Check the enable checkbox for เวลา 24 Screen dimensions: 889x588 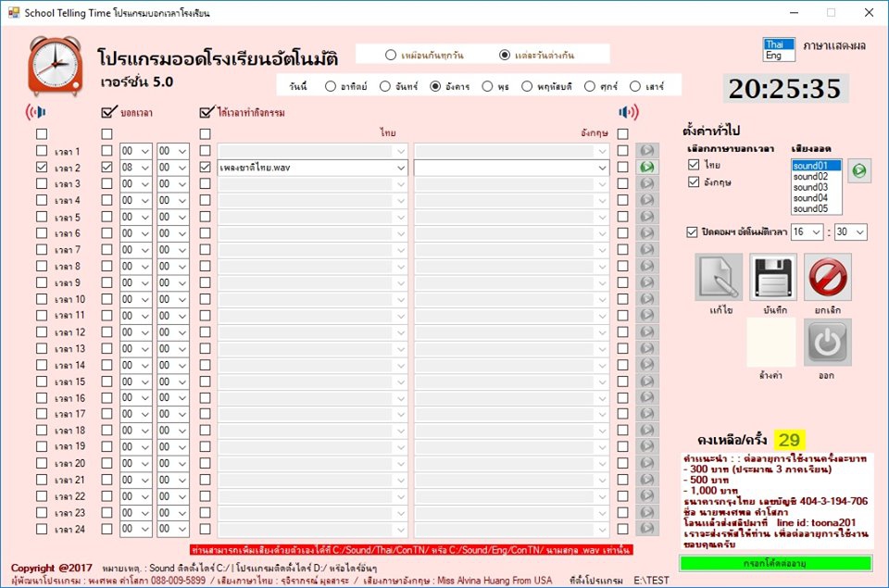(x=42, y=529)
